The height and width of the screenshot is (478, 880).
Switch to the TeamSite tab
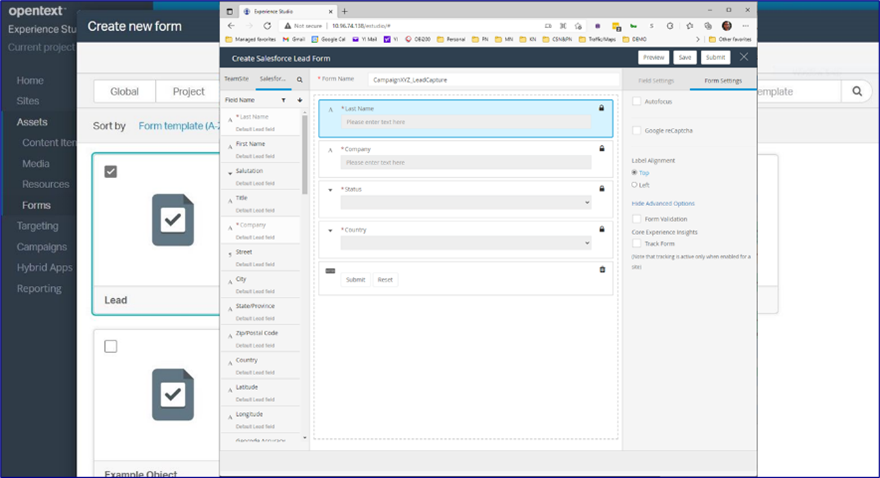pyautogui.click(x=236, y=79)
